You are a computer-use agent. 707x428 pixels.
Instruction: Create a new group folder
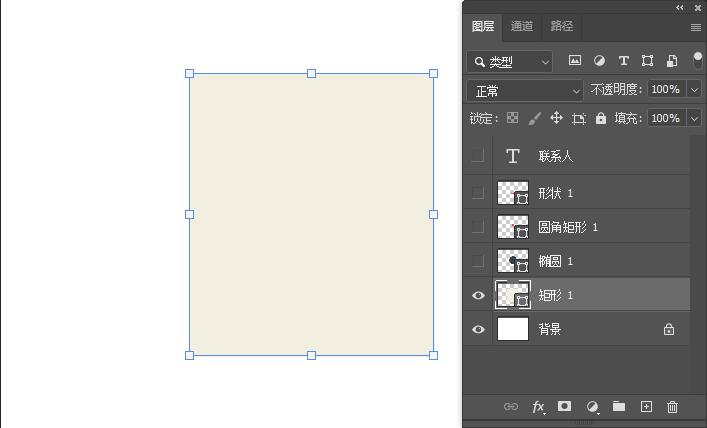[619, 406]
